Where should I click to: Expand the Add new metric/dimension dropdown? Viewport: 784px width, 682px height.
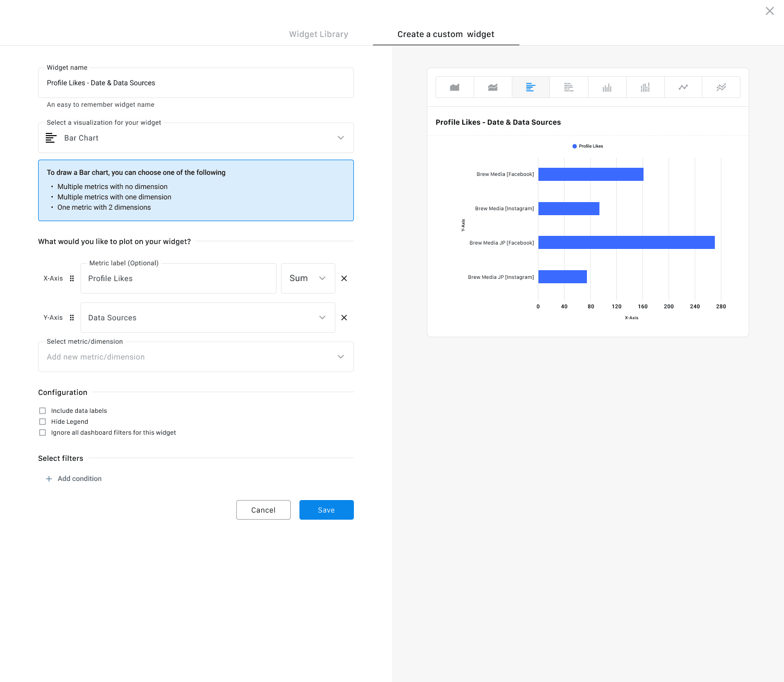coord(196,357)
